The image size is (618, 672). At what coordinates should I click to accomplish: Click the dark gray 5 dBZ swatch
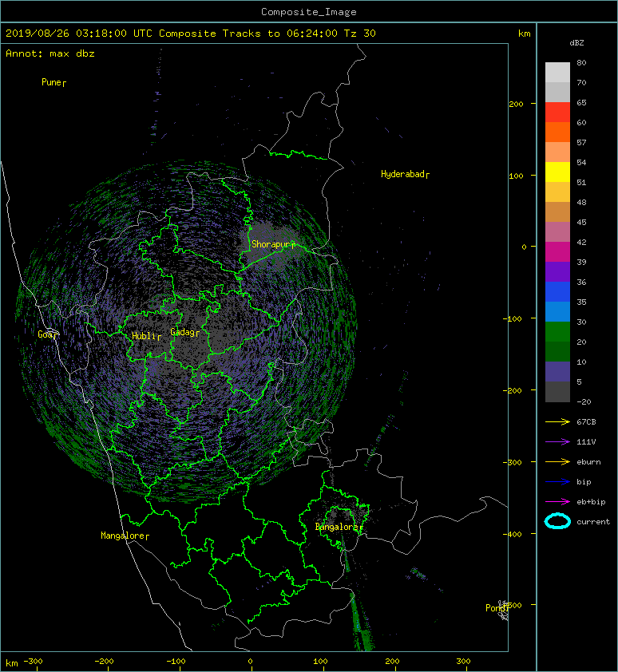point(557,391)
